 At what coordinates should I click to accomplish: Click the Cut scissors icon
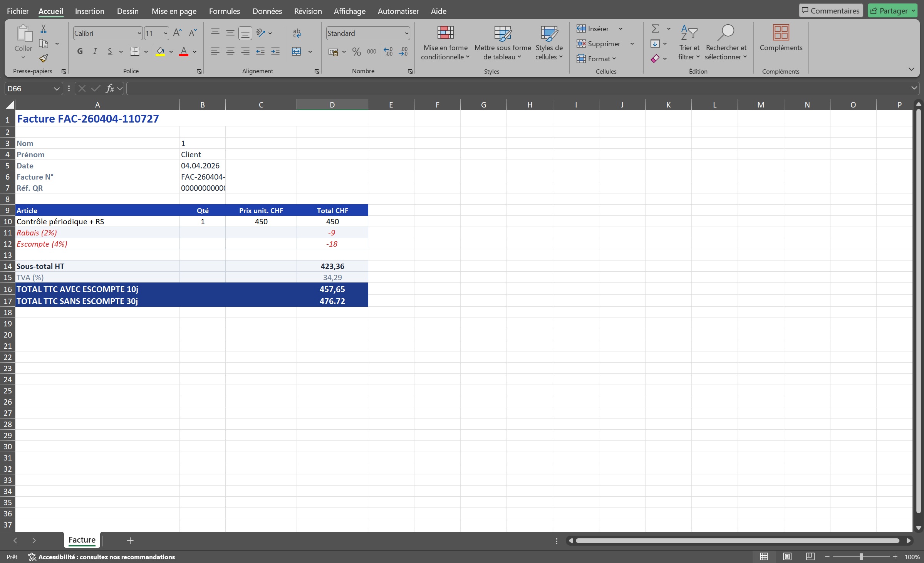click(44, 29)
